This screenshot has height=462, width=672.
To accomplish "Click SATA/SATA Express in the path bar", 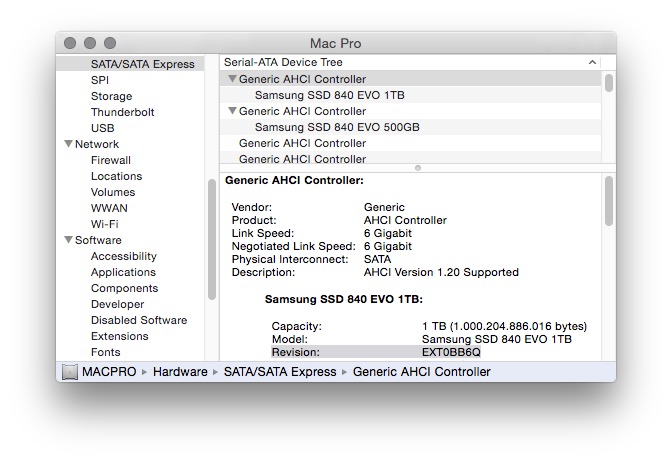I will point(280,372).
